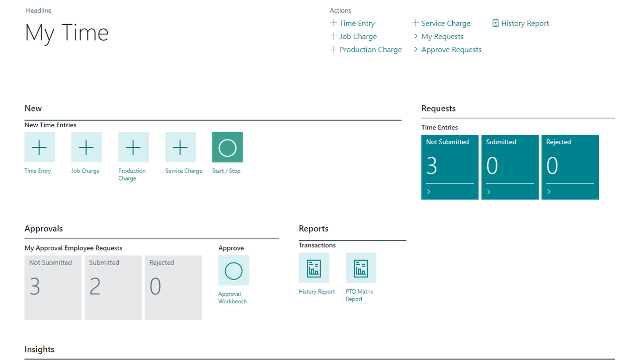
Task: Click the Time Entry plus tile
Action: (39, 147)
